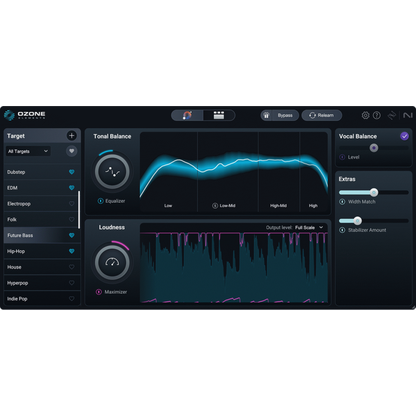Open the help question mark icon

377,115
